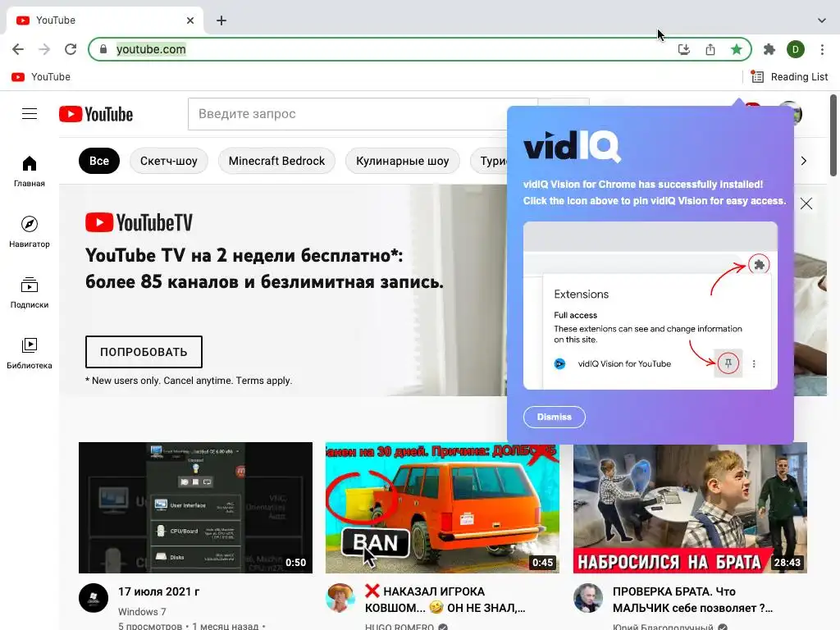Open the Windows 7 video thumbnail
This screenshot has width=840, height=630.
coord(195,507)
